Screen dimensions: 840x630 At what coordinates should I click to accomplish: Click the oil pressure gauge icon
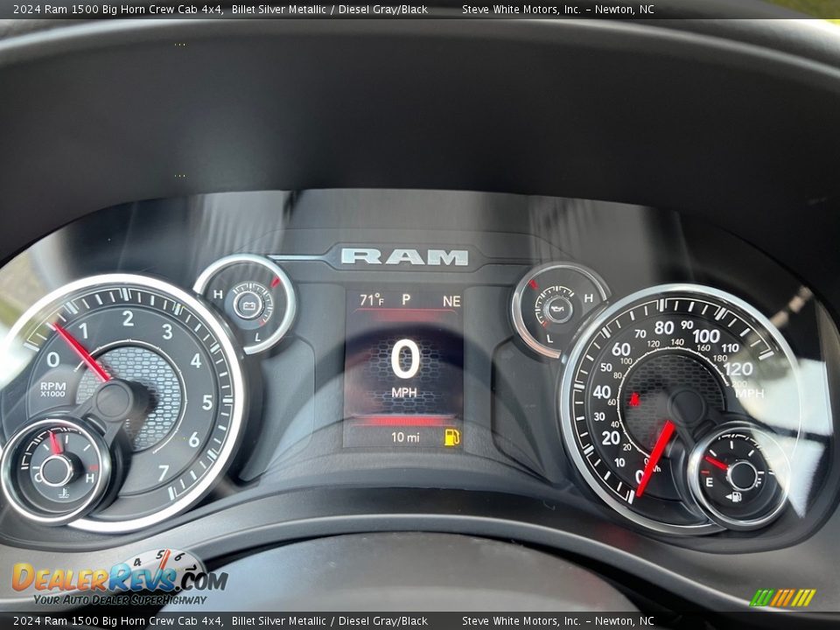(557, 310)
